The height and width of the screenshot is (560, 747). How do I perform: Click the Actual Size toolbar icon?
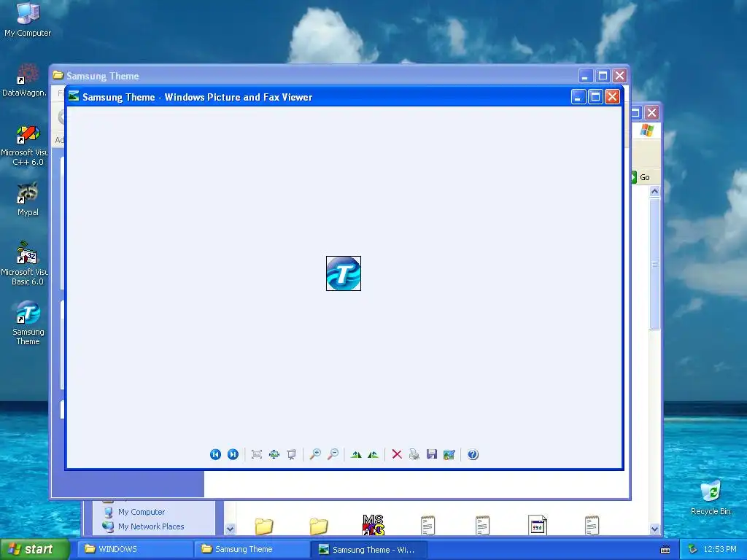[274, 454]
